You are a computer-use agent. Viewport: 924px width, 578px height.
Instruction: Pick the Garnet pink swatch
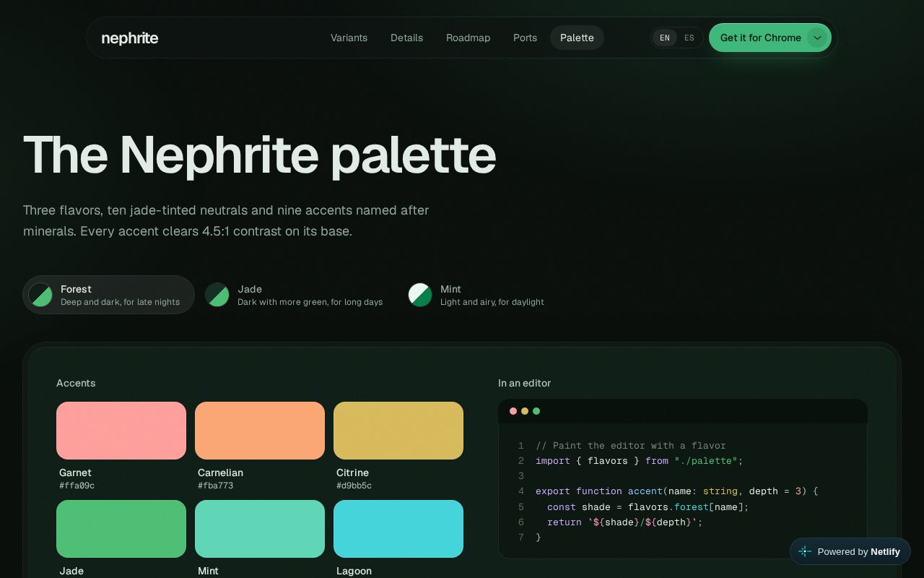pos(121,431)
